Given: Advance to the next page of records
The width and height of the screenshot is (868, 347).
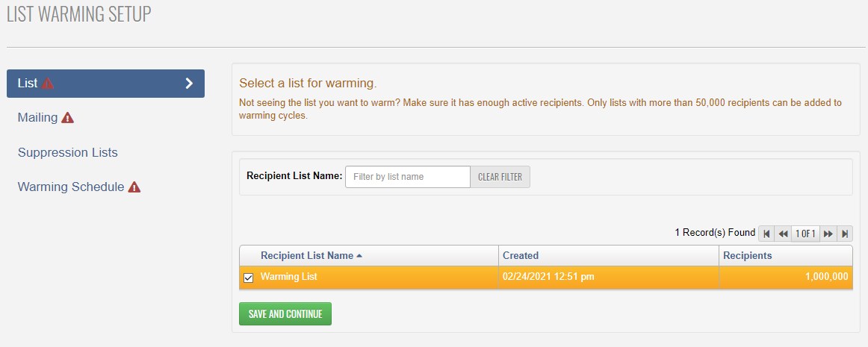Looking at the screenshot, I should [828, 234].
